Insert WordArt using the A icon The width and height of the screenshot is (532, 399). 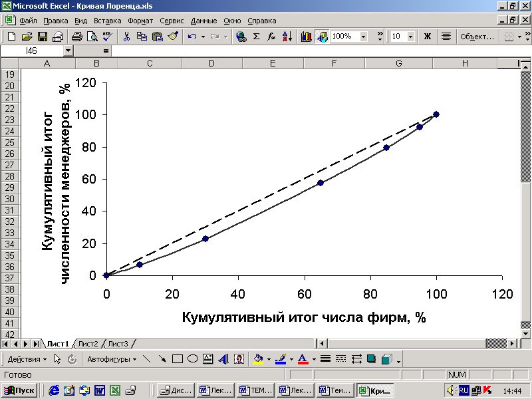(223, 359)
